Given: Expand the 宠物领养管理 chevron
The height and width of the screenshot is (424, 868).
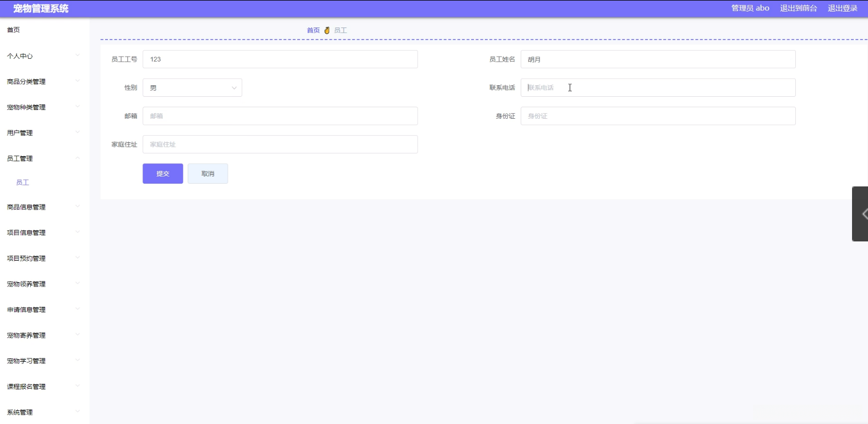Looking at the screenshot, I should [x=78, y=283].
